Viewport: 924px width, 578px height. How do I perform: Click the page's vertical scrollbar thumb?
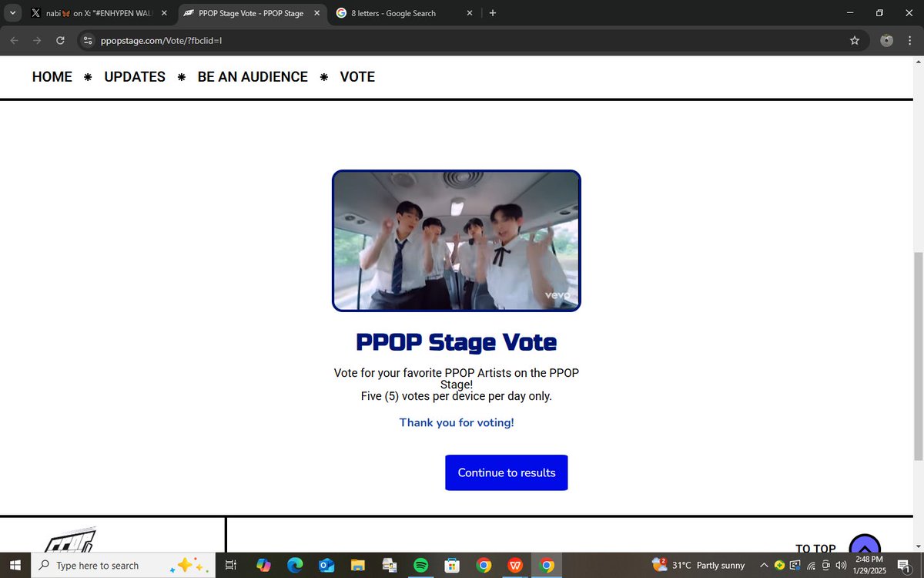tap(918, 356)
